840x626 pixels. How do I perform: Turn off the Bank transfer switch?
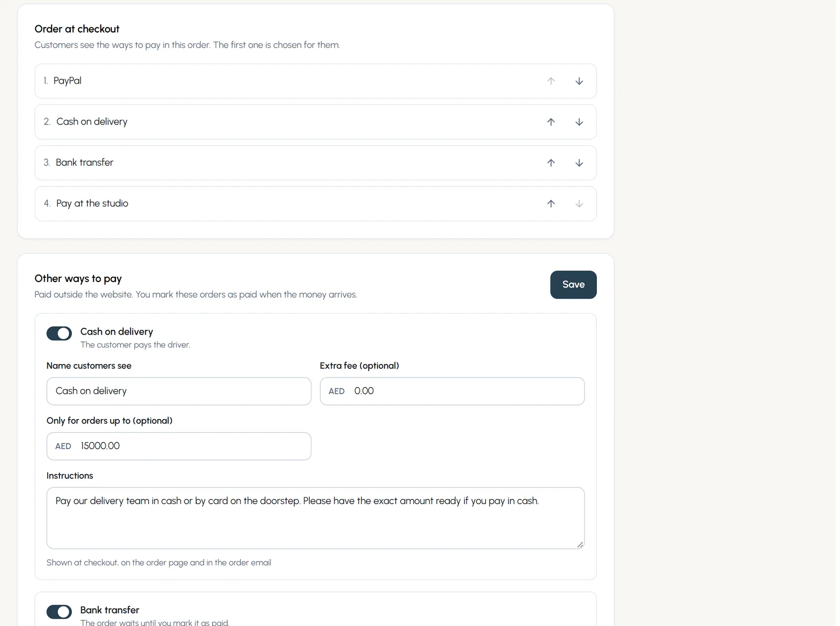click(59, 612)
